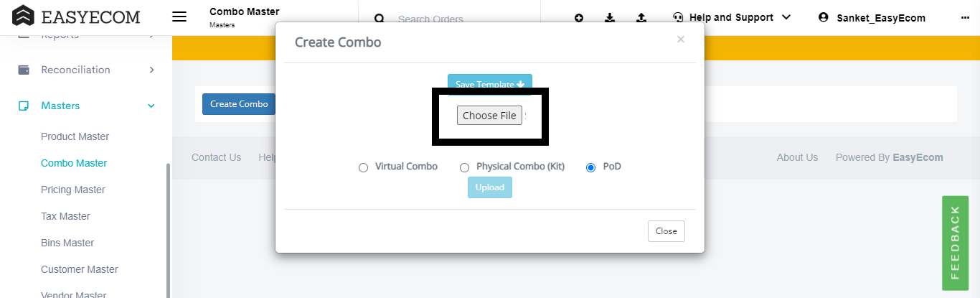Open the three-dots more options icon
The image size is (980, 298).
coord(965,17)
